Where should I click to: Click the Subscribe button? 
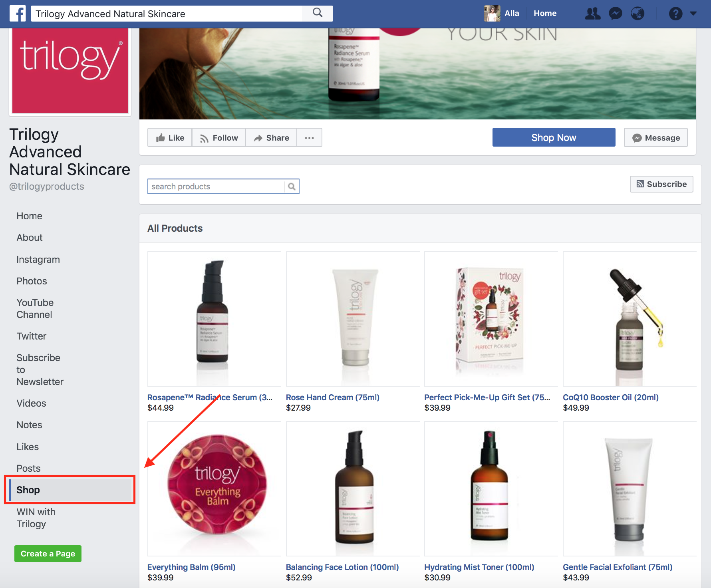click(661, 184)
